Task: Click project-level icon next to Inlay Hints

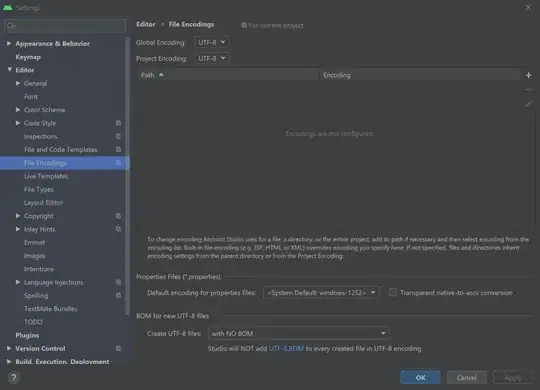Action: click(x=118, y=229)
